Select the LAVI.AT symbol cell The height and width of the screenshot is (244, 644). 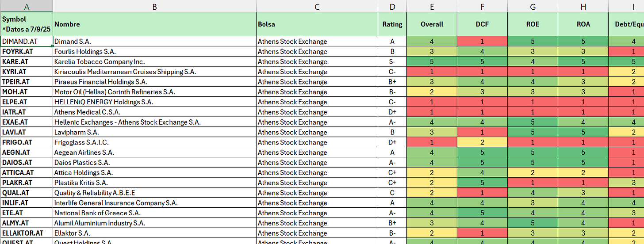pos(27,132)
